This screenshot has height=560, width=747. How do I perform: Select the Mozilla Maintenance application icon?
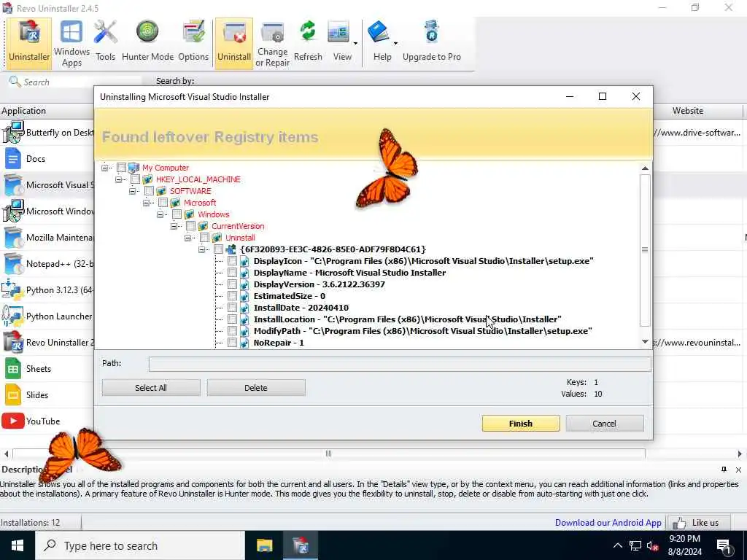coord(13,238)
